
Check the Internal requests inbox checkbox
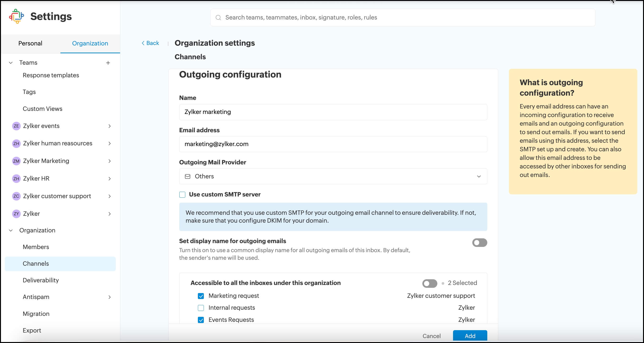click(x=201, y=308)
